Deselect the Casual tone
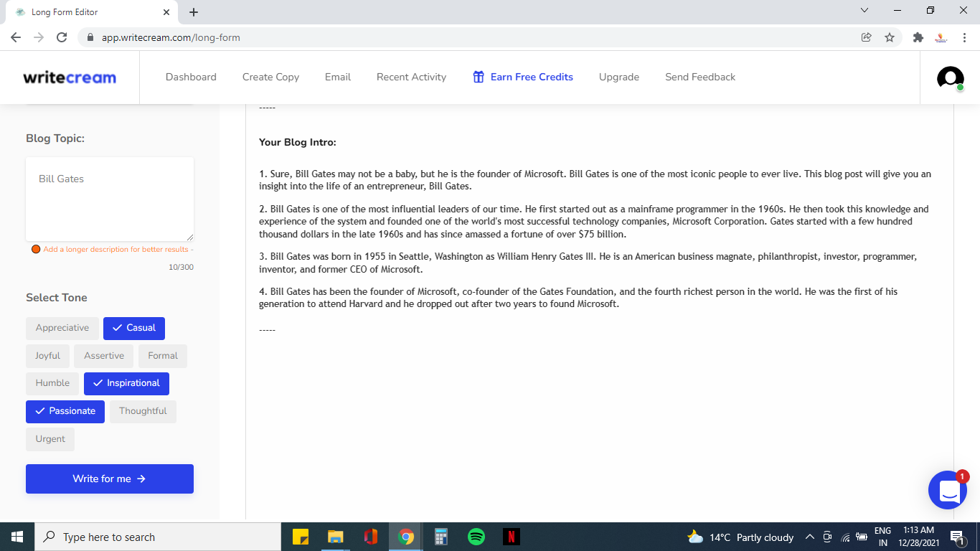This screenshot has width=980, height=551. (x=134, y=328)
